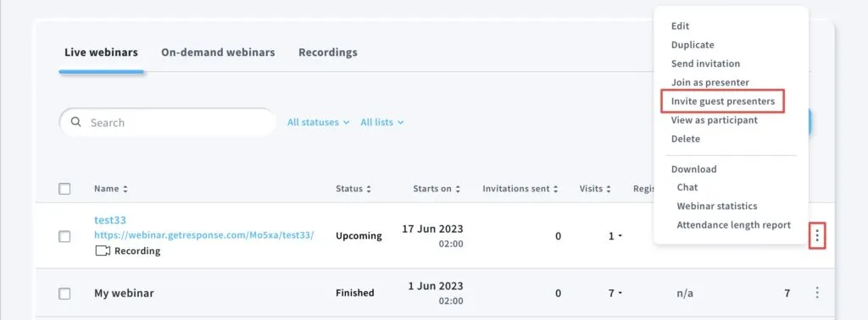Select Join as presenter menu entry
868x320 pixels.
(x=709, y=82)
